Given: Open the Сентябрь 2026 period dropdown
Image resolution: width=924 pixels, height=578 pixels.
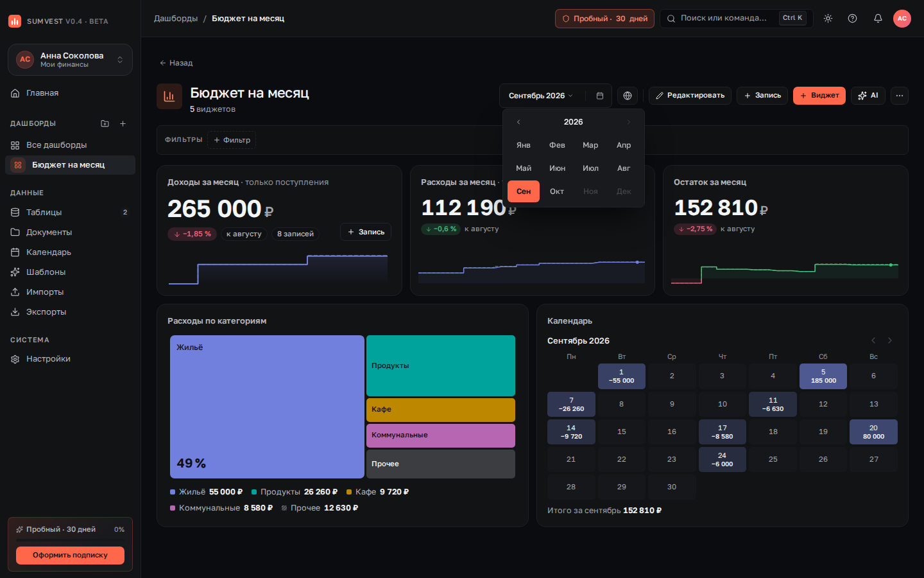Looking at the screenshot, I should pos(541,96).
